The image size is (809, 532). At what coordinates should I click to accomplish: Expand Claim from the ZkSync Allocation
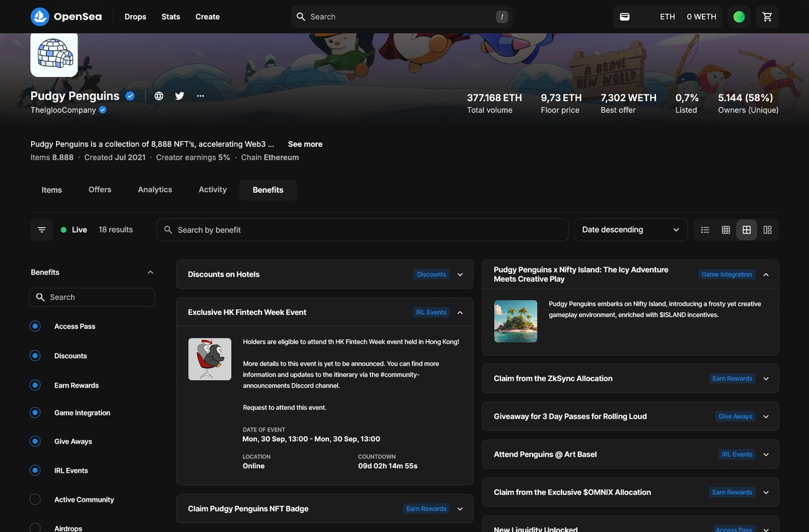tap(766, 379)
